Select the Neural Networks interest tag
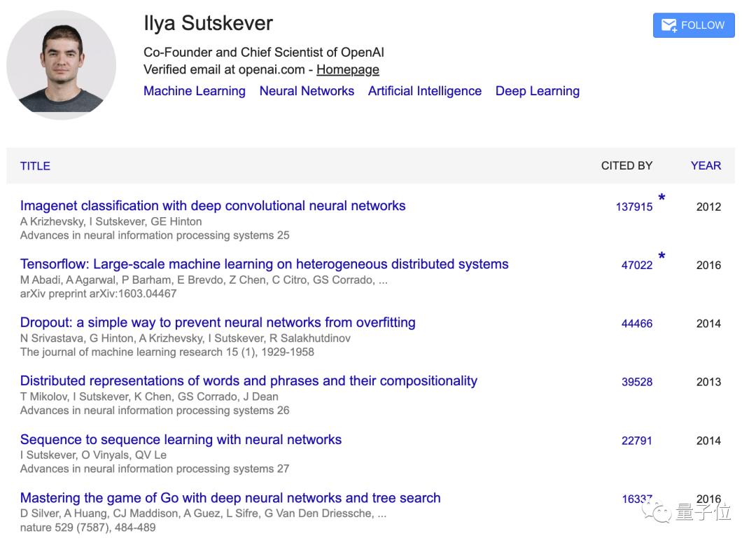The height and width of the screenshot is (545, 756). coord(307,90)
